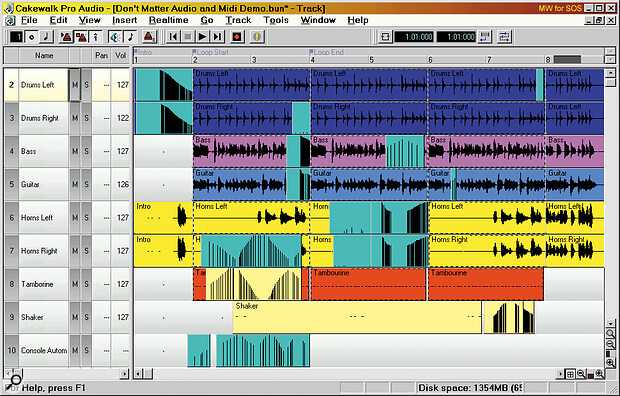
Task: Solo the Drums Left track
Action: (x=86, y=85)
